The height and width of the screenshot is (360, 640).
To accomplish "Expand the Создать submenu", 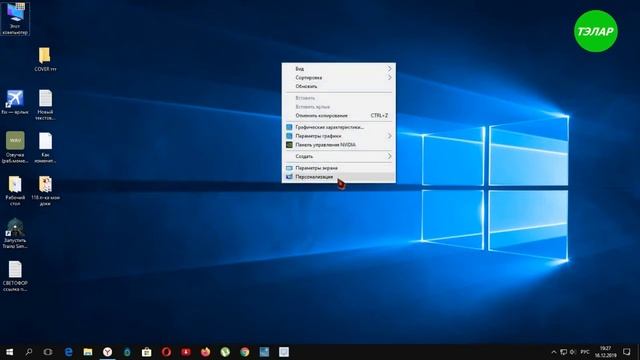I will 338,156.
